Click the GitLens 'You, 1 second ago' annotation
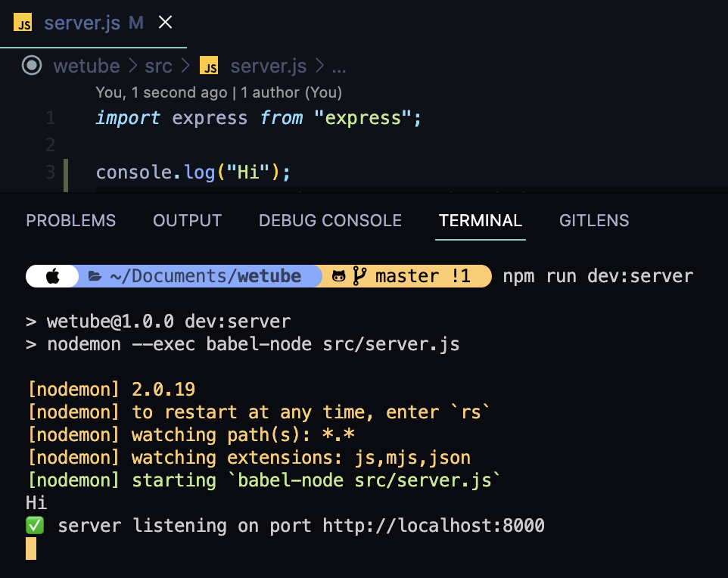The image size is (728, 578). tap(162, 92)
